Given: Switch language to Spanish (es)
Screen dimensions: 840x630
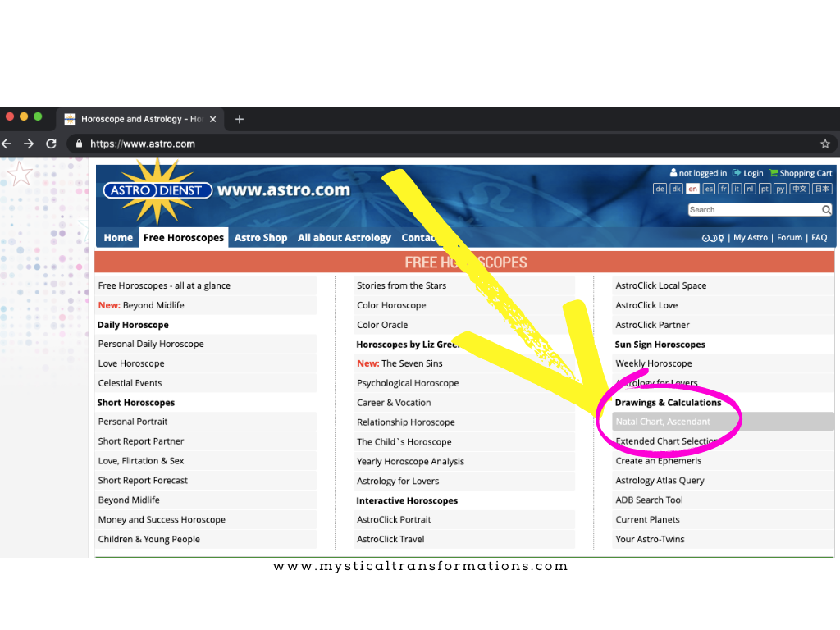Looking at the screenshot, I should pyautogui.click(x=709, y=189).
